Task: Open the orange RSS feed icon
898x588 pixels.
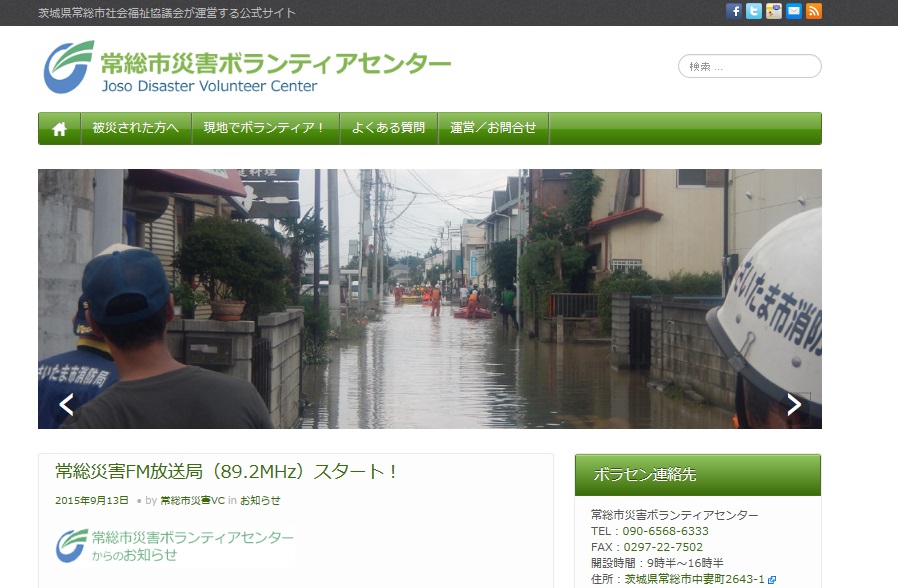Action: pos(814,11)
